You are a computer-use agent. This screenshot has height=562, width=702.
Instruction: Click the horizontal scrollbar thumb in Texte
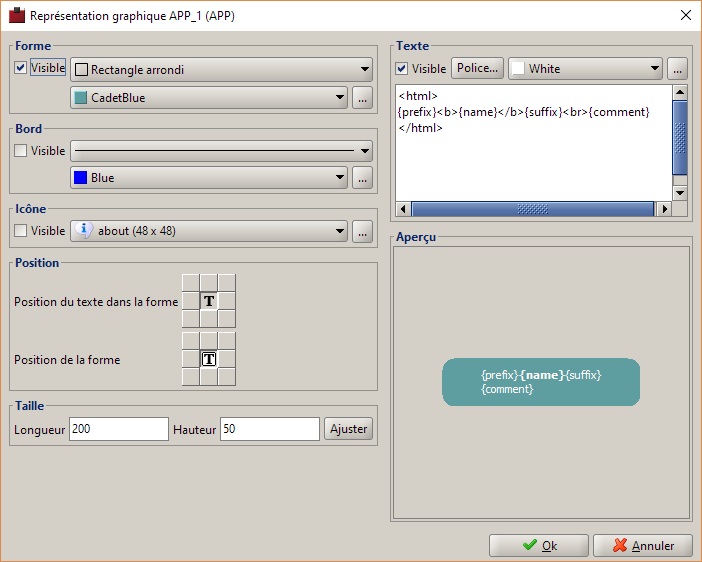click(x=533, y=209)
